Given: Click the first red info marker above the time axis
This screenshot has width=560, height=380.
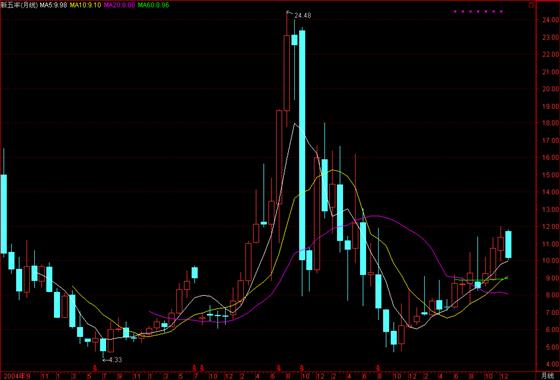Looking at the screenshot, I should coord(95,367).
